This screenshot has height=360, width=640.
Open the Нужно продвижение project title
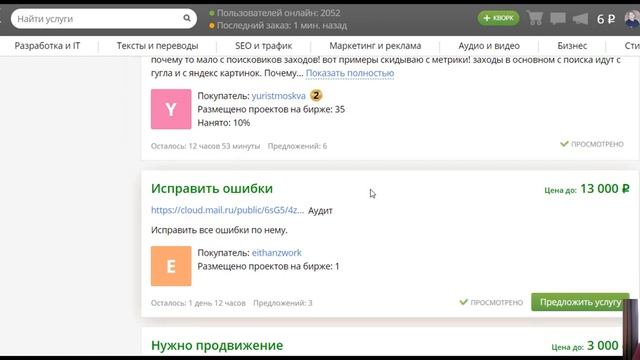217,345
